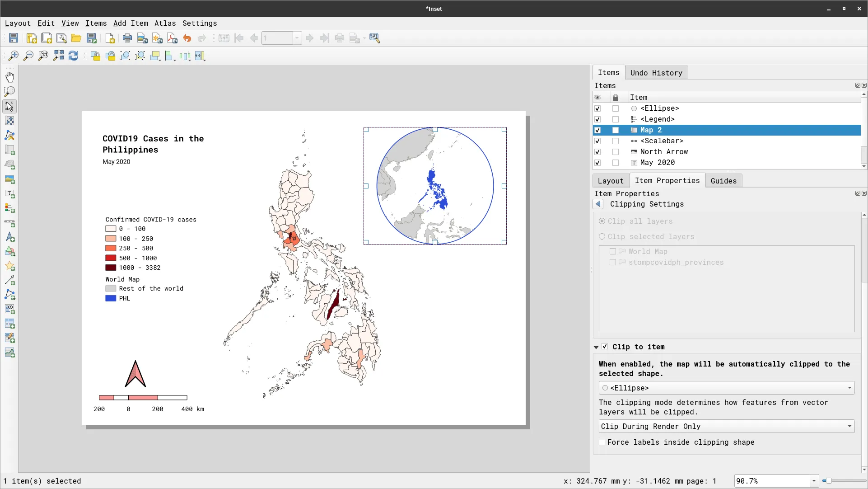Screen dimensions: 868x489
Task: Switch to the Undo History tab
Action: (657, 72)
